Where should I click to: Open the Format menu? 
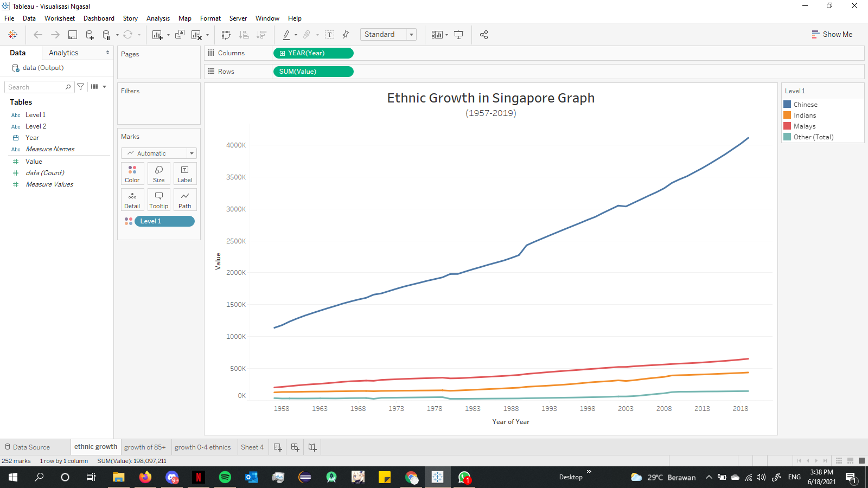[x=210, y=18]
